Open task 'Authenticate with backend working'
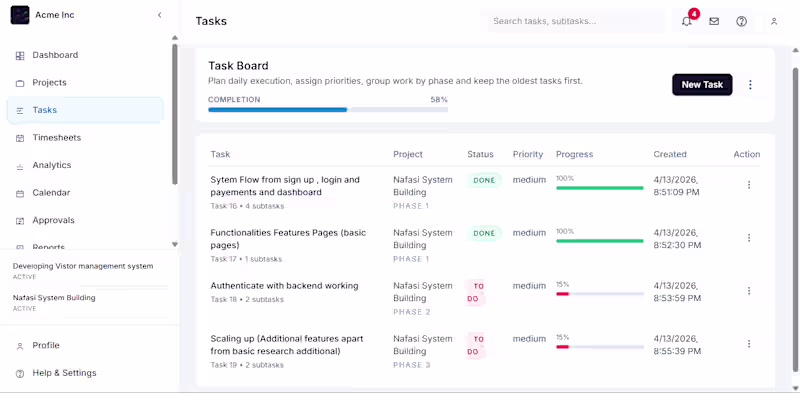Screen dimensions: 800x393 coord(284,286)
